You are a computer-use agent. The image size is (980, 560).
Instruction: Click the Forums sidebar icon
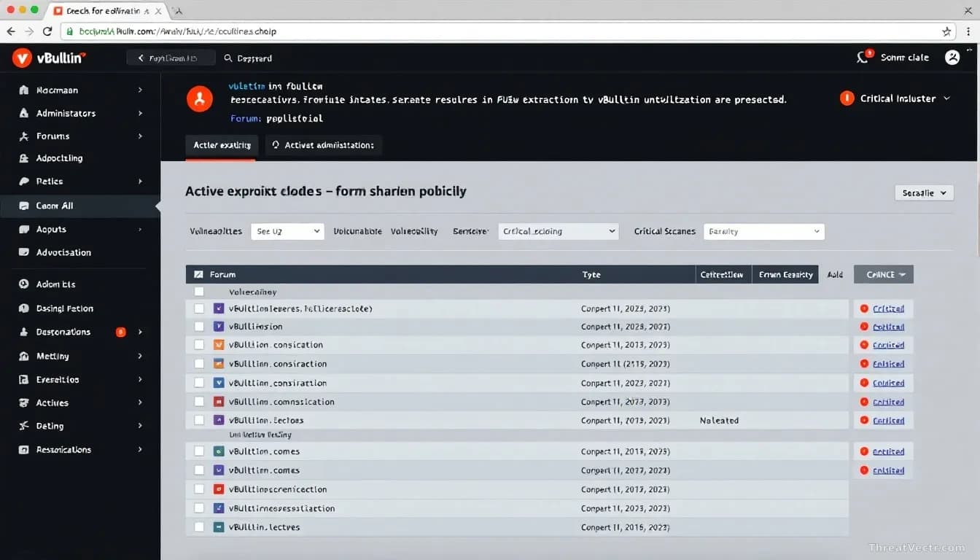pyautogui.click(x=23, y=136)
